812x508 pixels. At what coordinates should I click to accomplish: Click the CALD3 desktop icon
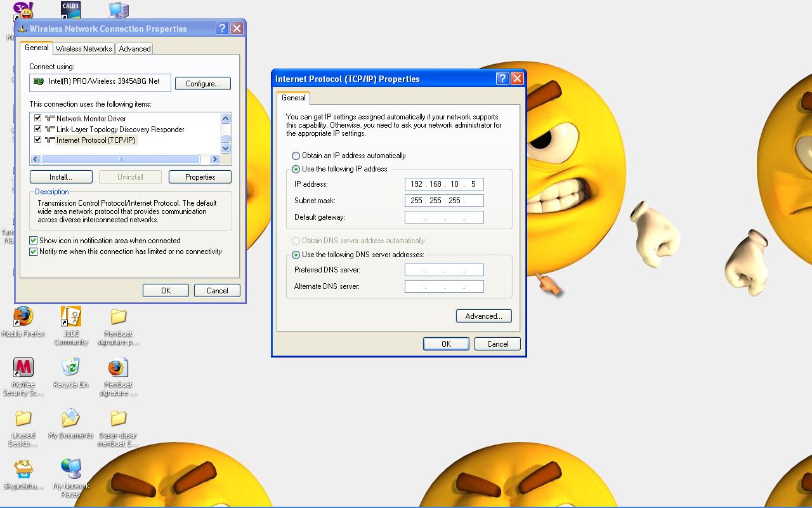[71, 10]
